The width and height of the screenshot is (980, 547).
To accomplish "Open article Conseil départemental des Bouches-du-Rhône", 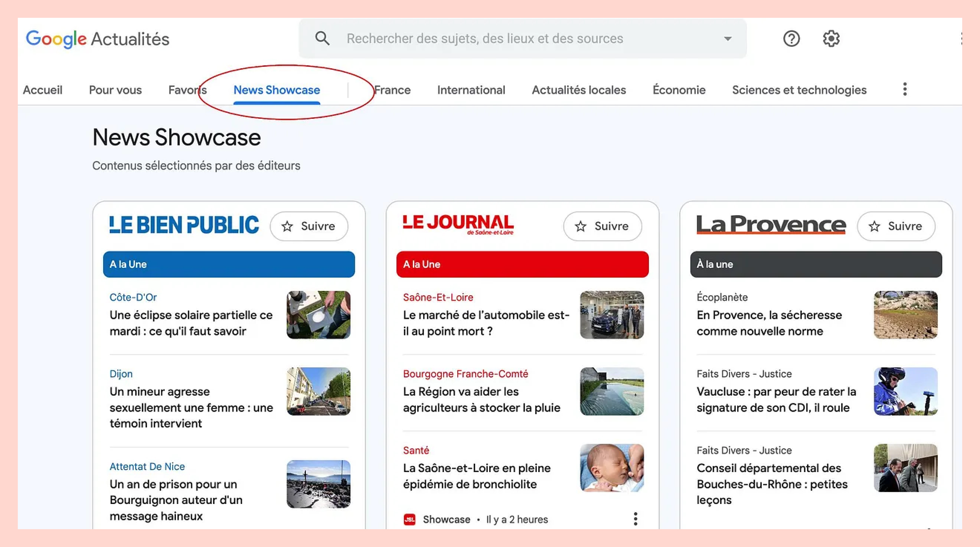I will [x=772, y=484].
